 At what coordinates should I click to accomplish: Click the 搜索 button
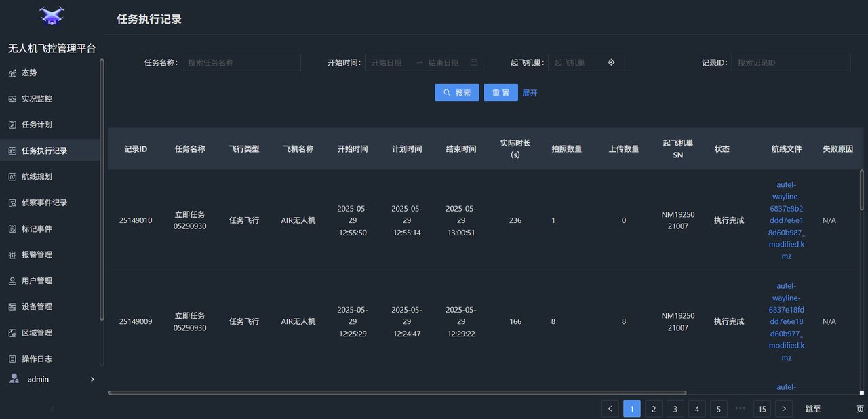457,93
